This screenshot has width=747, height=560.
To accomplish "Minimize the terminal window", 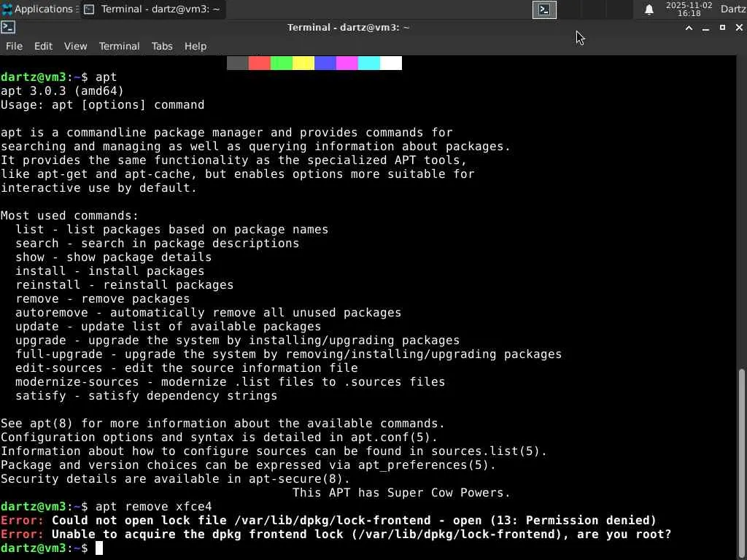I will [x=705, y=28].
